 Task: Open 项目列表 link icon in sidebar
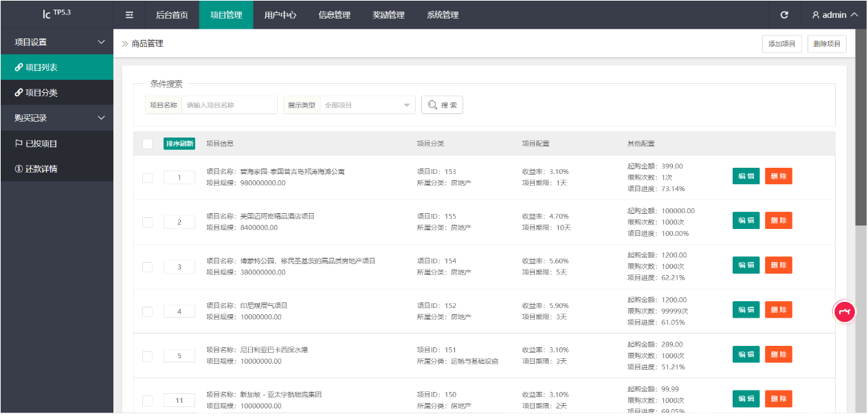pyautogui.click(x=19, y=67)
